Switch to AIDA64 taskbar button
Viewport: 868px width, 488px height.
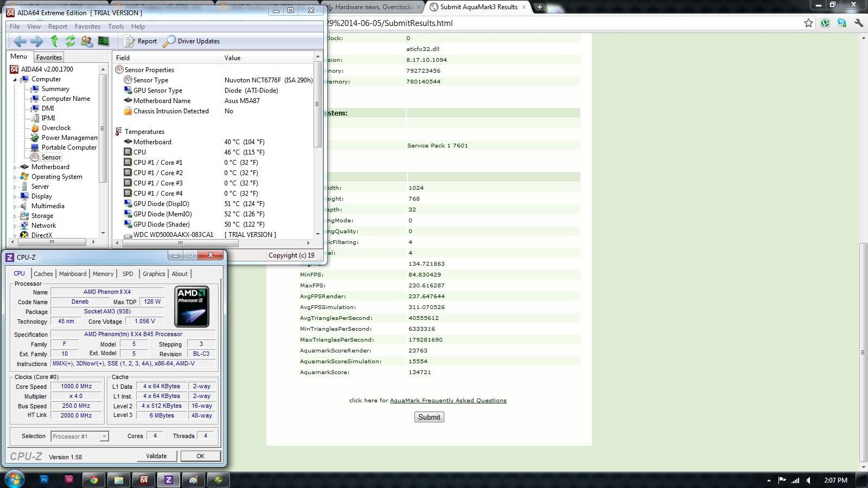click(144, 480)
